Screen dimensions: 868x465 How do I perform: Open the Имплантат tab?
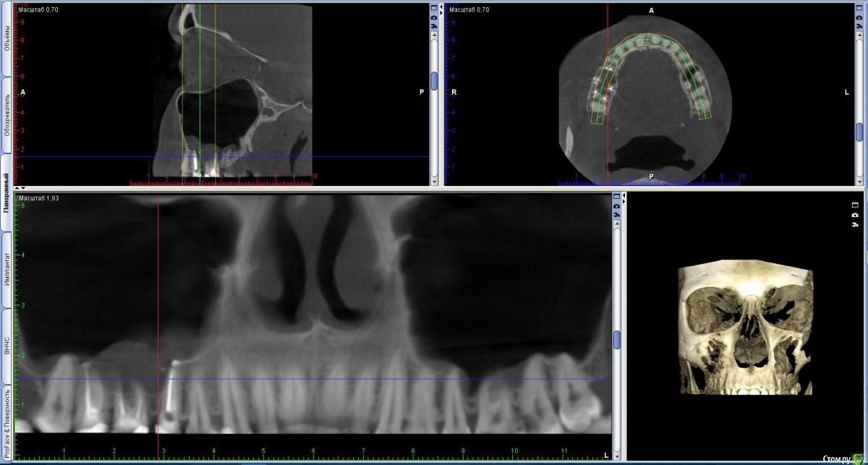[7, 270]
